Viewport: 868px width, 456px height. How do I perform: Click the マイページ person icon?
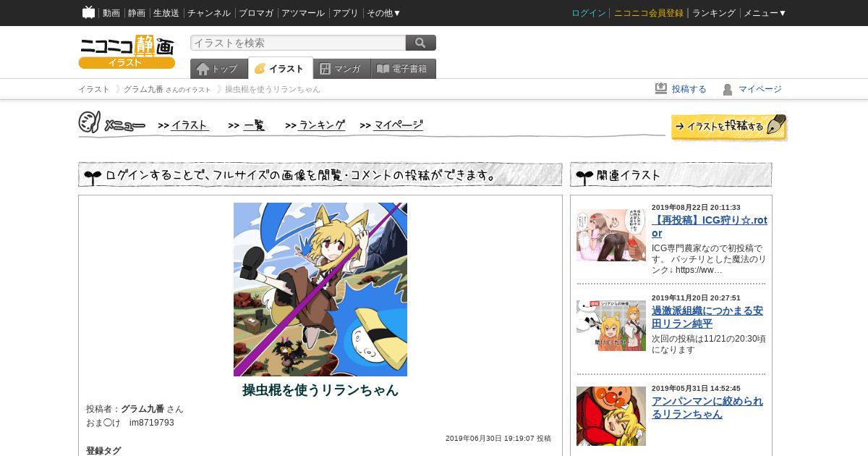tap(728, 89)
